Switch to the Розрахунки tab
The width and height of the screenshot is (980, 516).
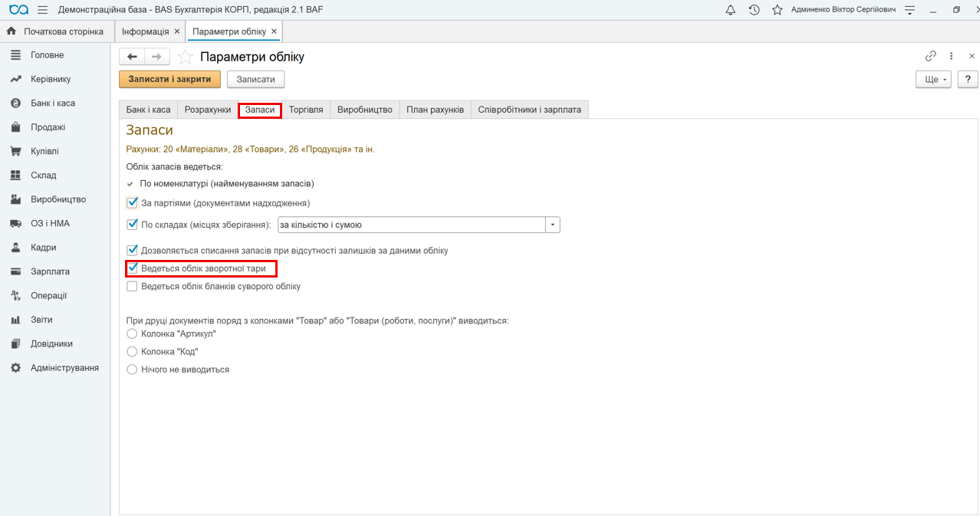click(x=208, y=110)
